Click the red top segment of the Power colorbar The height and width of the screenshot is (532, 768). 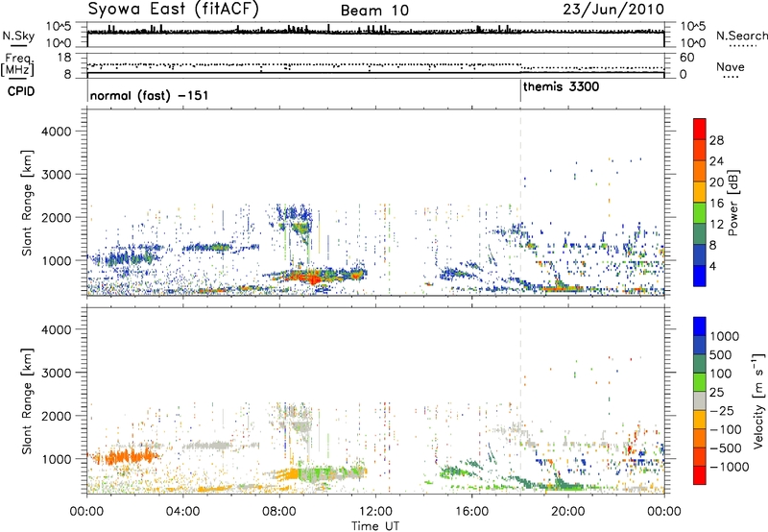click(x=700, y=129)
